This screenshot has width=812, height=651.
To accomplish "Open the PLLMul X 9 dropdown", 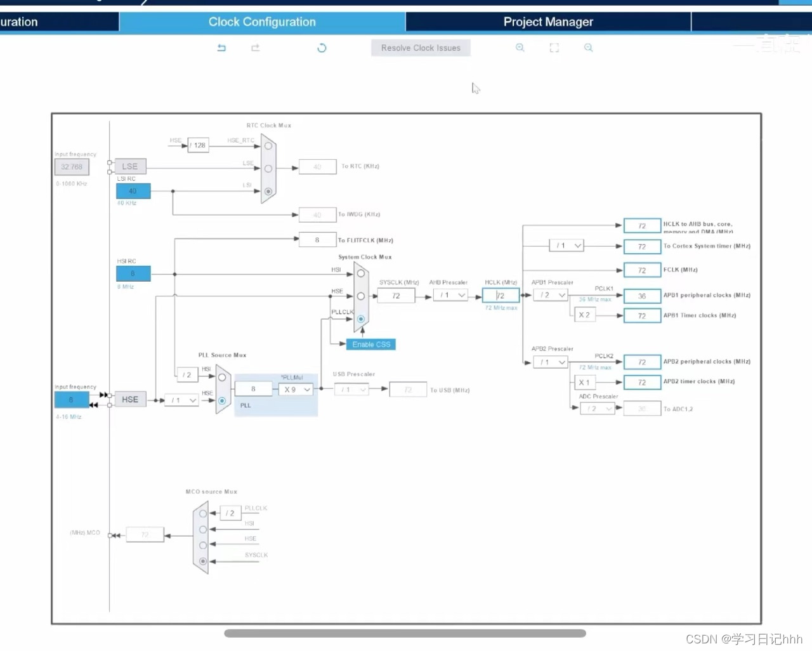I will tap(296, 390).
